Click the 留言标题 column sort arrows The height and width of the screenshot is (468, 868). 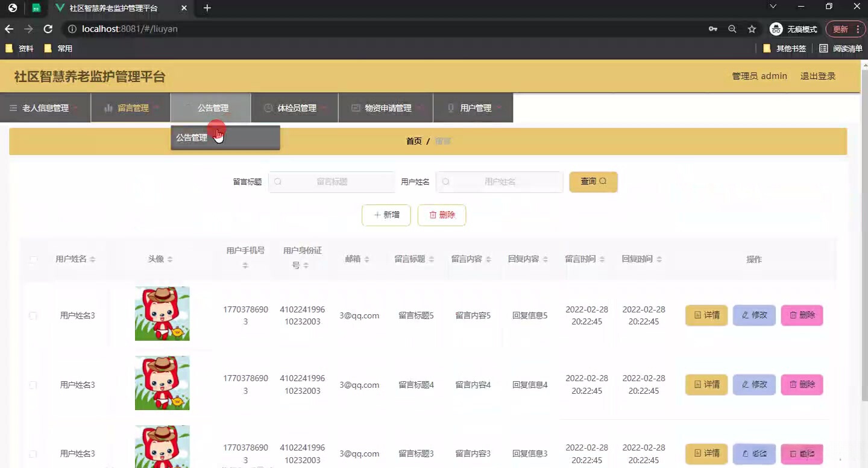pos(431,259)
